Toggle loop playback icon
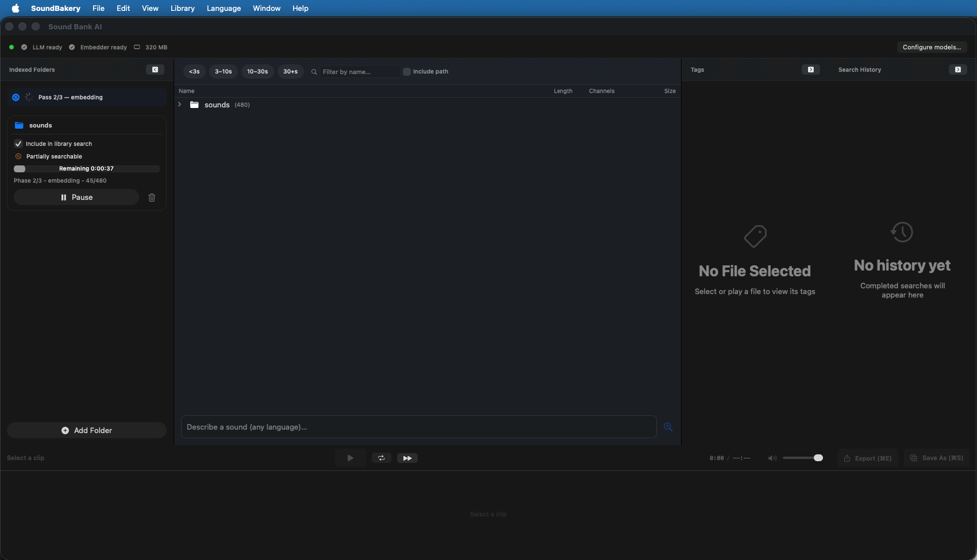This screenshot has width=977, height=560. pyautogui.click(x=382, y=458)
